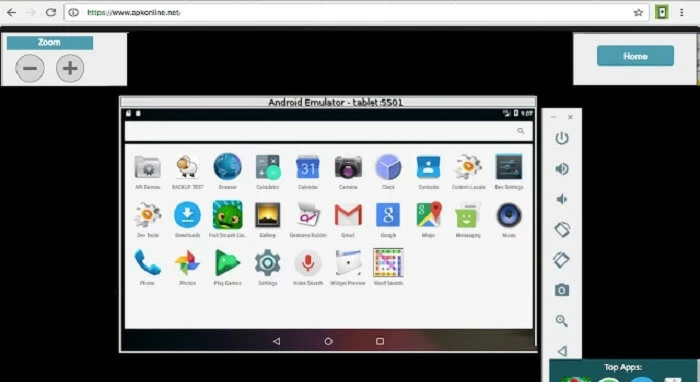
Task: Tap the Android recent apps square button
Action: coord(380,341)
